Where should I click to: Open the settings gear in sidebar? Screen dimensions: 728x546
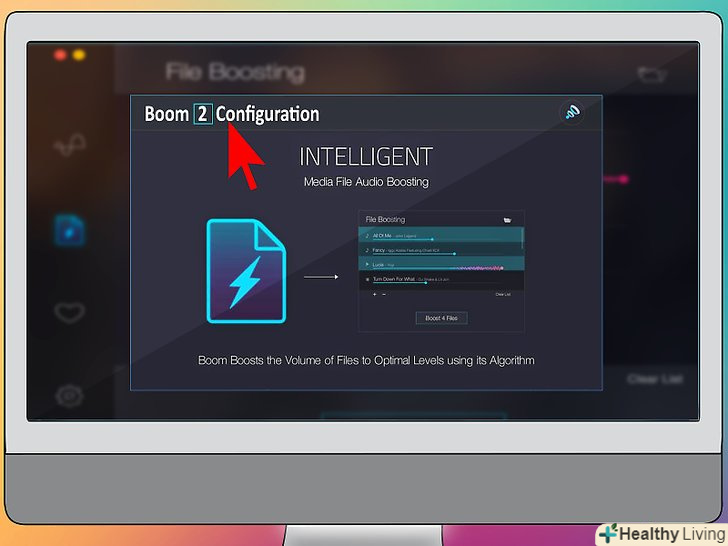[69, 396]
